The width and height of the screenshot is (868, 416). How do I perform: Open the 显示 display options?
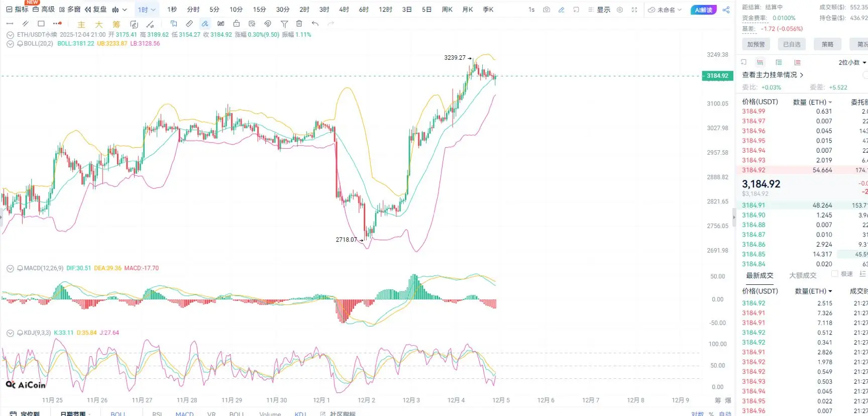point(599,10)
